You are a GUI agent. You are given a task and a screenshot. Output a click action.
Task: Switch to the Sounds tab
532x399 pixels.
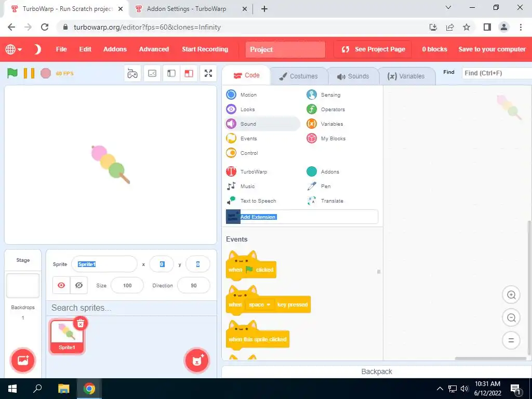[x=353, y=76]
